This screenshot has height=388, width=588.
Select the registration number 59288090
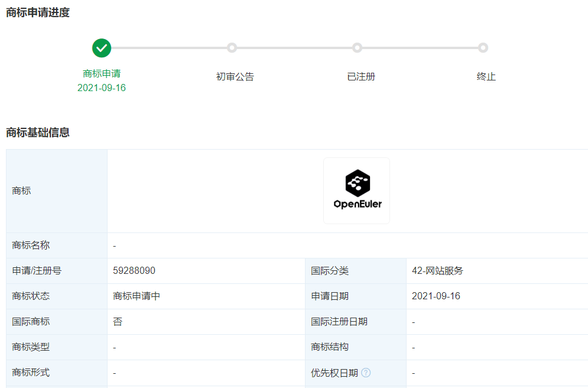click(x=134, y=270)
